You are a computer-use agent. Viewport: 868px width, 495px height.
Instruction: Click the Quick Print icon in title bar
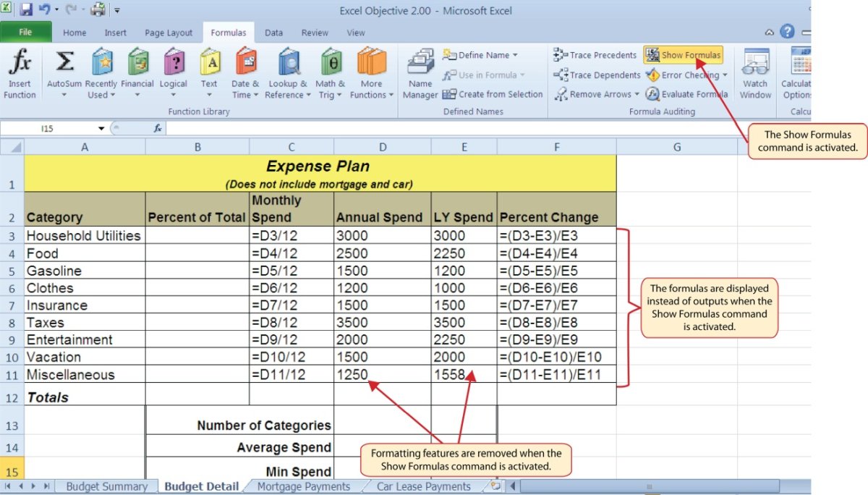coord(96,10)
